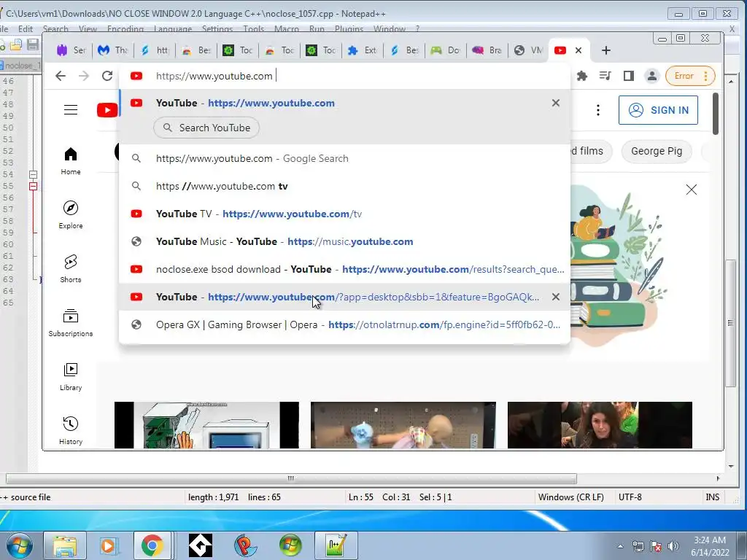Open Opera GX Gaming Browser suggestion
The width and height of the screenshot is (747, 560).
click(x=344, y=324)
